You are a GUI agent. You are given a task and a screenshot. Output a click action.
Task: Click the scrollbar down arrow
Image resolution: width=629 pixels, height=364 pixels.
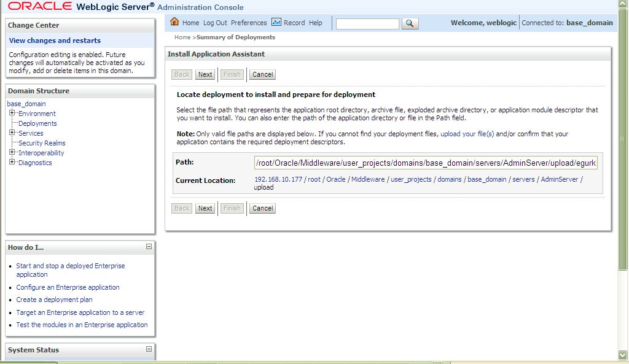click(x=623, y=355)
